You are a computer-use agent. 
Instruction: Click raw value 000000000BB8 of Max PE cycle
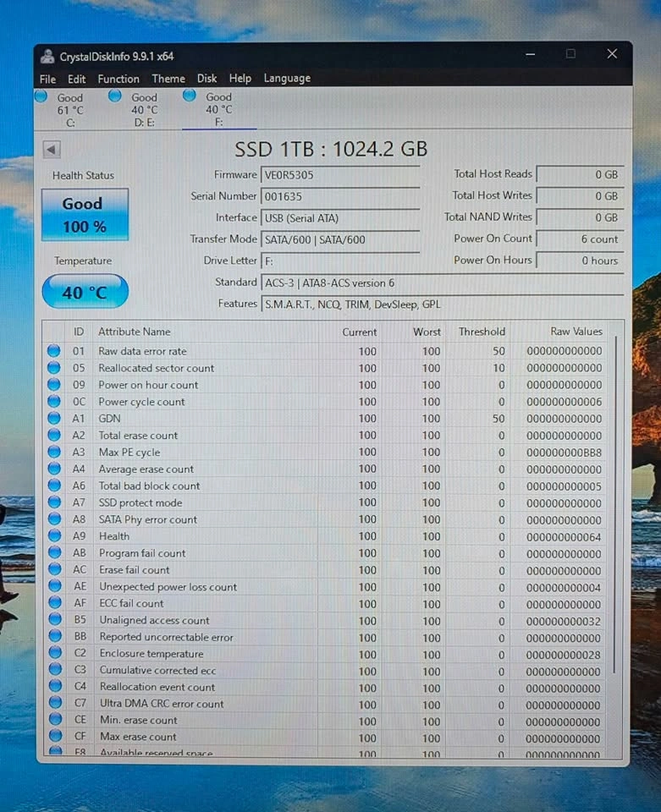[565, 453]
